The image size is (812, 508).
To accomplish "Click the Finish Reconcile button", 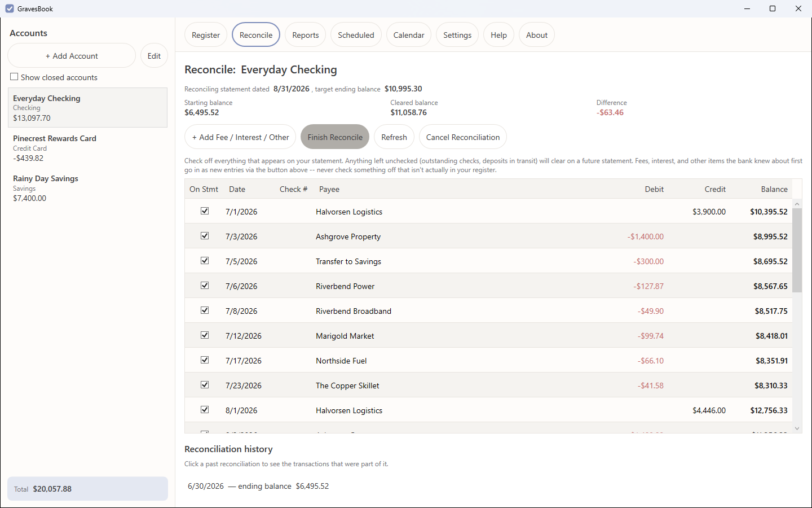I will click(335, 137).
